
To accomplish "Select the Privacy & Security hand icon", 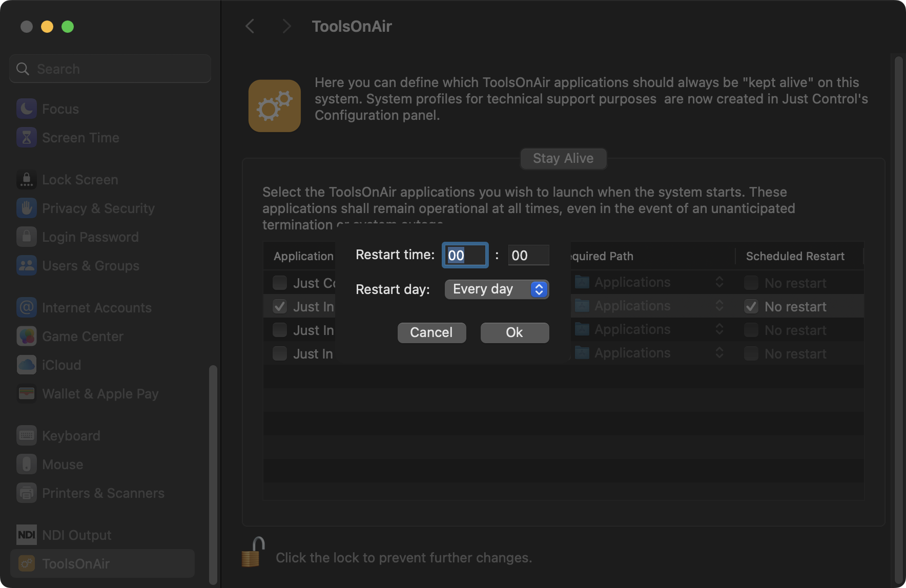I will click(x=27, y=208).
